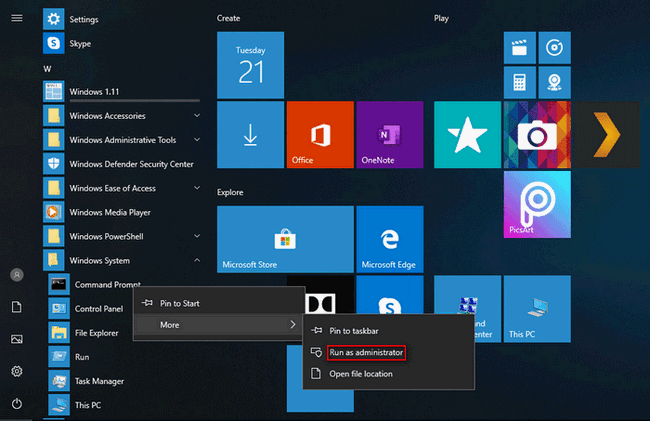Click the Play group heading
Viewport: 650px width, 421px height.
point(441,18)
